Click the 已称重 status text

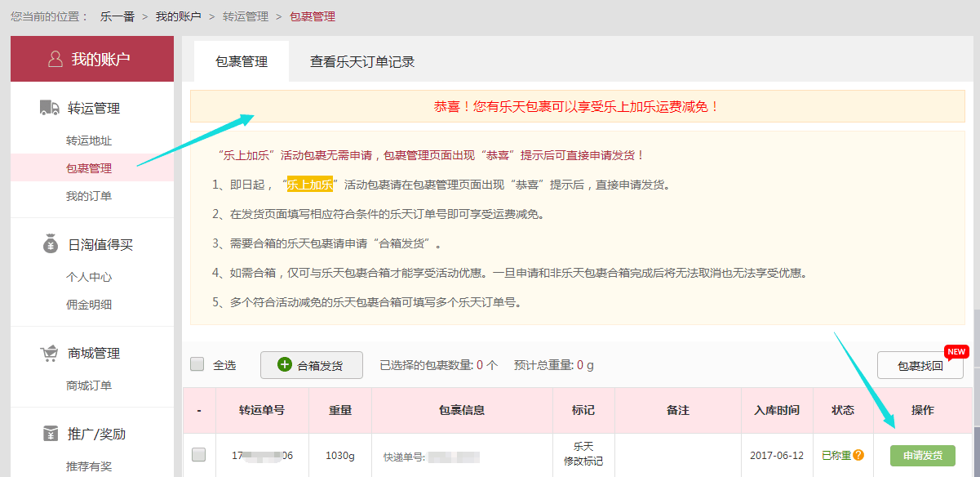(x=836, y=456)
